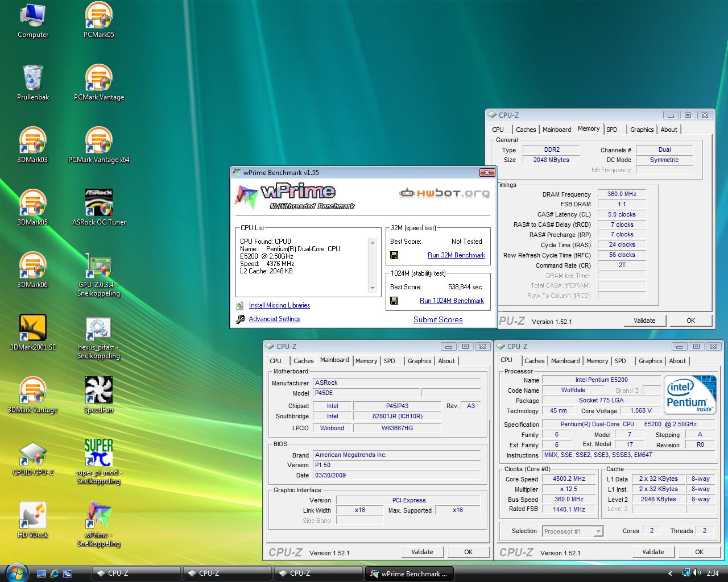The image size is (728, 582).
Task: Select the ASRock OC Tuner icon
Action: point(98,208)
